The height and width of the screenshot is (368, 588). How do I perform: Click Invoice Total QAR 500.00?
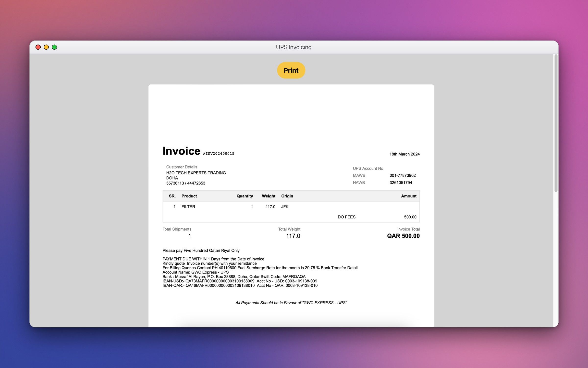point(403,236)
